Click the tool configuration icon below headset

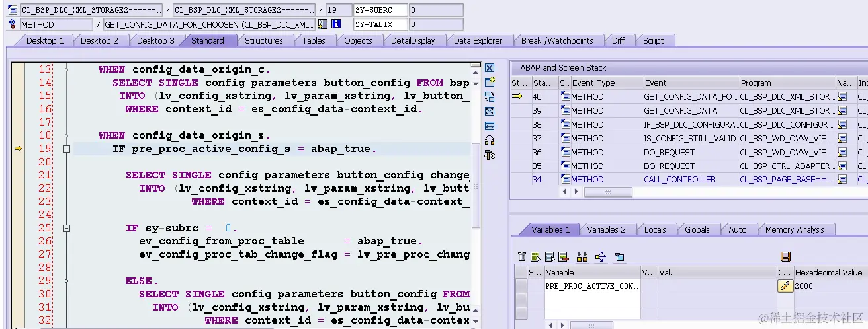[490, 155]
